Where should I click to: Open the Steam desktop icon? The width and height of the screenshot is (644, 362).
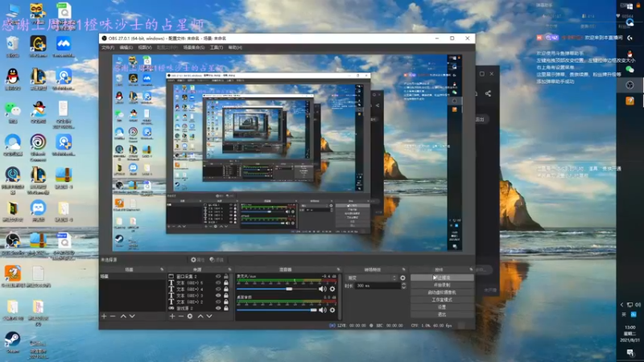(x=13, y=343)
